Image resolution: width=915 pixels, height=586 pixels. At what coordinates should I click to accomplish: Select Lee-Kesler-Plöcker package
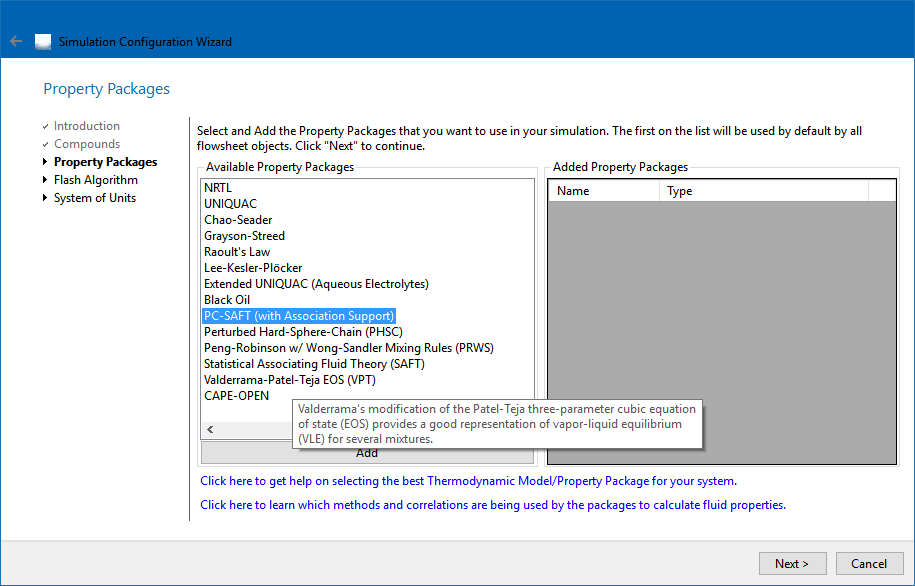[253, 268]
